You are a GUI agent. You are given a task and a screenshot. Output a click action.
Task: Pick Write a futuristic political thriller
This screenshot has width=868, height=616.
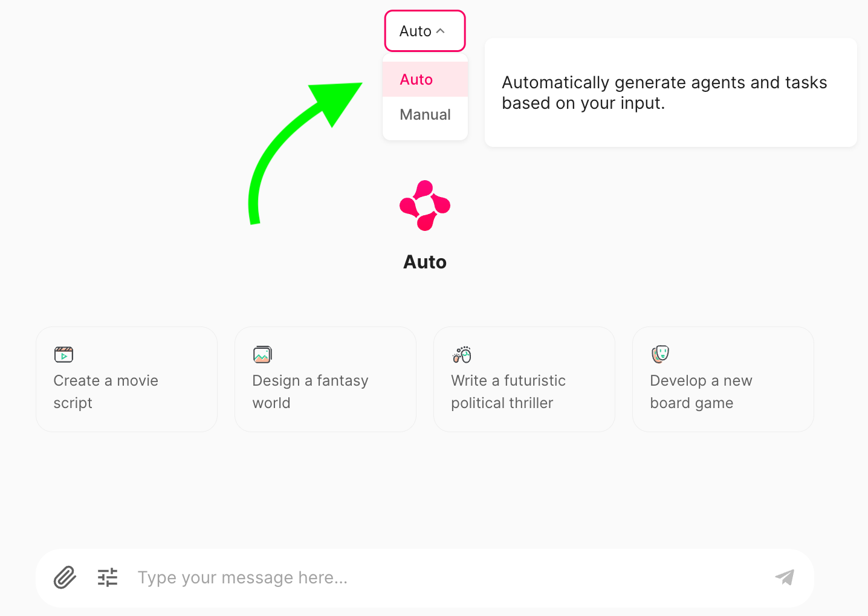click(x=523, y=379)
